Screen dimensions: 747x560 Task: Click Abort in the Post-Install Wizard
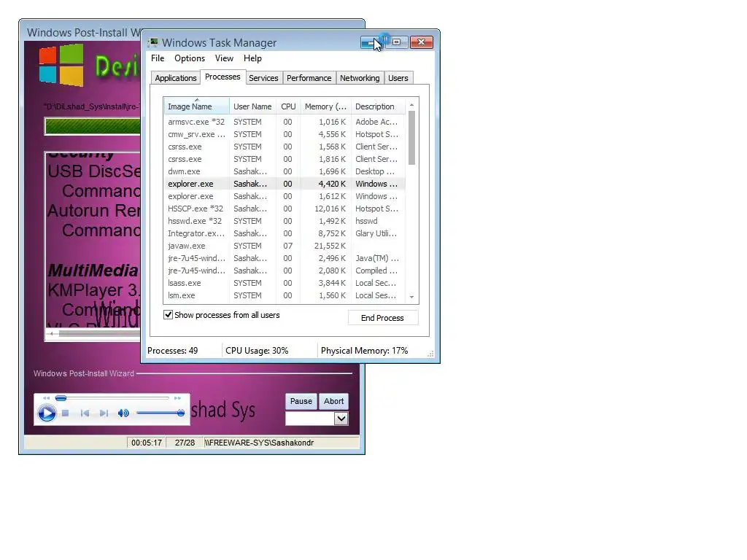click(x=333, y=402)
